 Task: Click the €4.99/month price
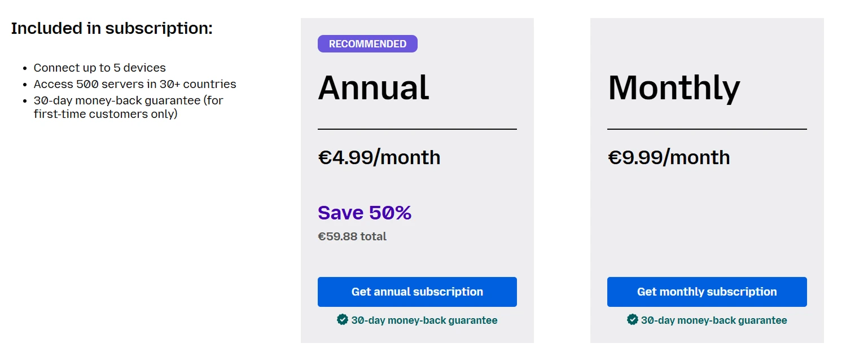(379, 157)
